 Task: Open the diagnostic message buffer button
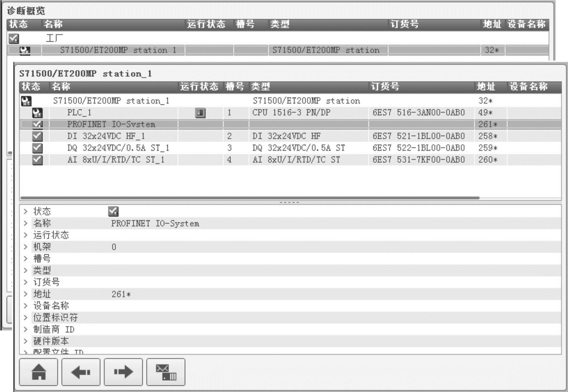166,372
